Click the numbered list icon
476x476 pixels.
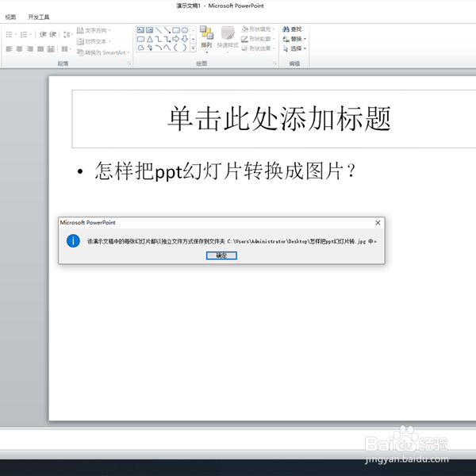click(23, 34)
